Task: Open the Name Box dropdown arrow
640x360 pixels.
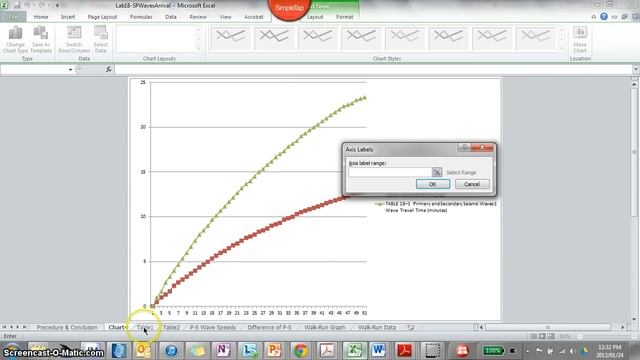Action: (x=70, y=70)
